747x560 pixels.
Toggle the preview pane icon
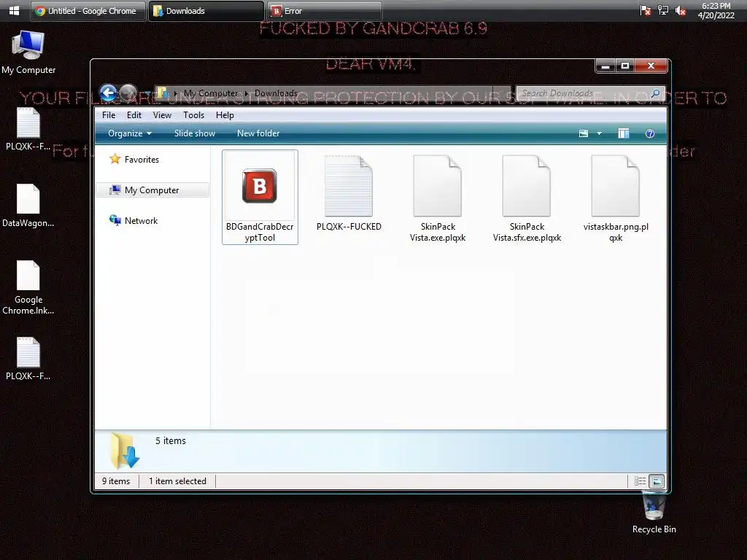pos(623,133)
